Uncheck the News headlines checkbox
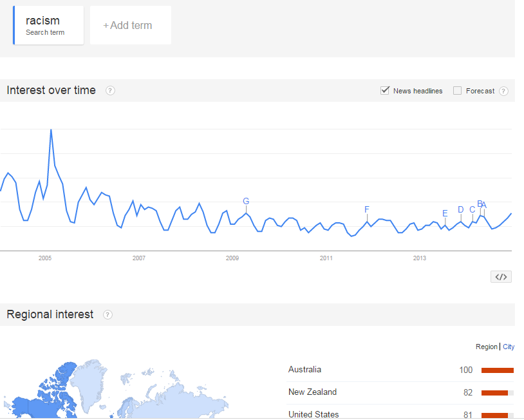This screenshot has width=524, height=420. pyautogui.click(x=385, y=91)
